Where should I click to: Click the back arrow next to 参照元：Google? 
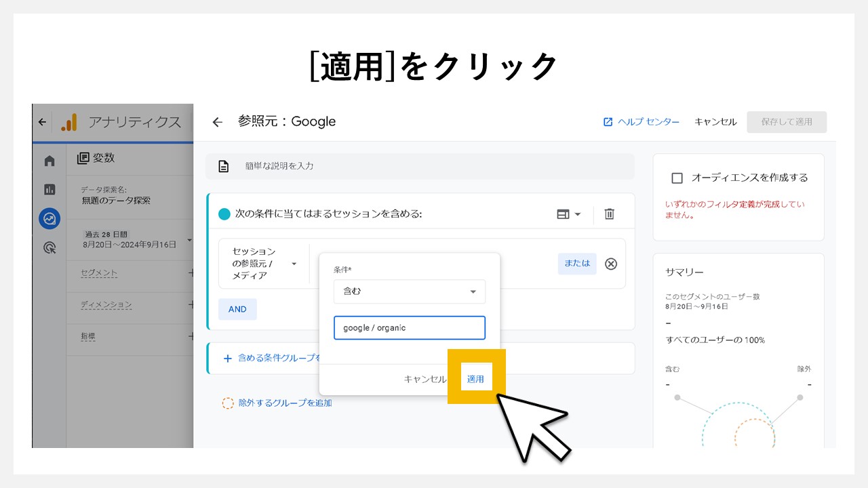pos(216,121)
